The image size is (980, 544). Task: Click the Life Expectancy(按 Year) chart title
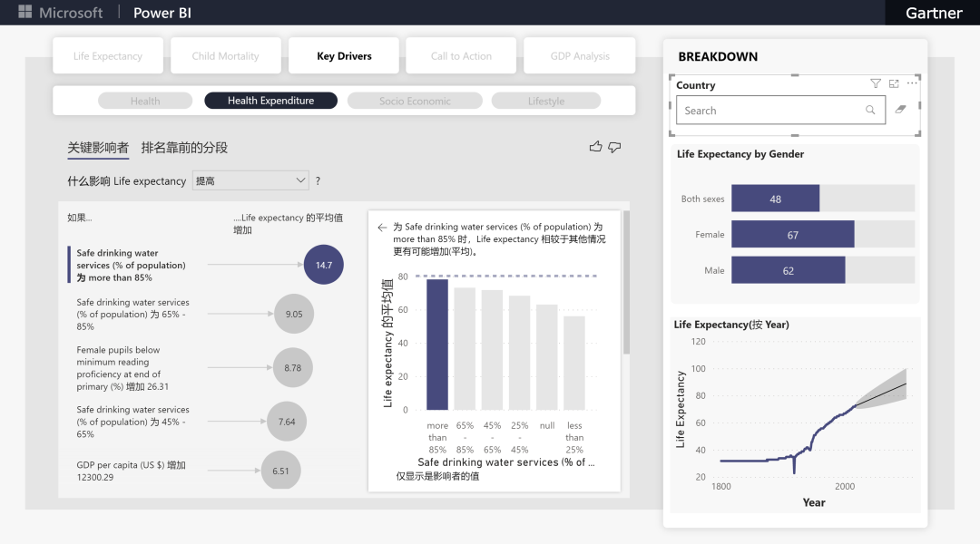point(731,325)
